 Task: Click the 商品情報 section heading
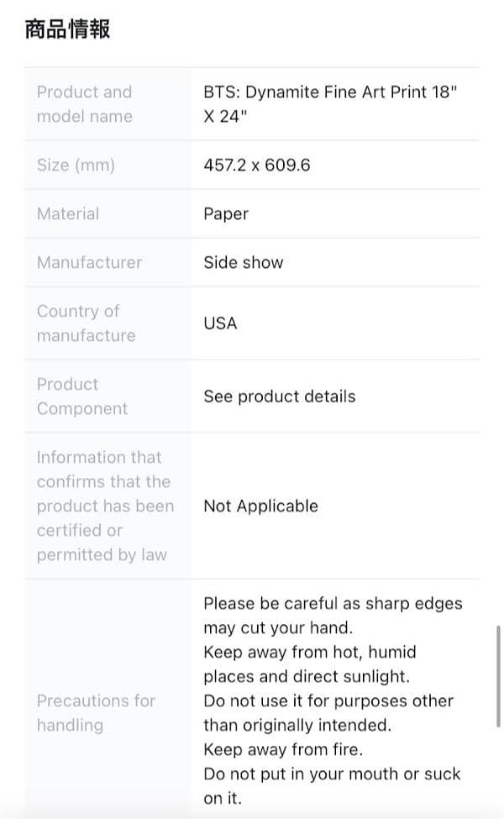coord(67,30)
